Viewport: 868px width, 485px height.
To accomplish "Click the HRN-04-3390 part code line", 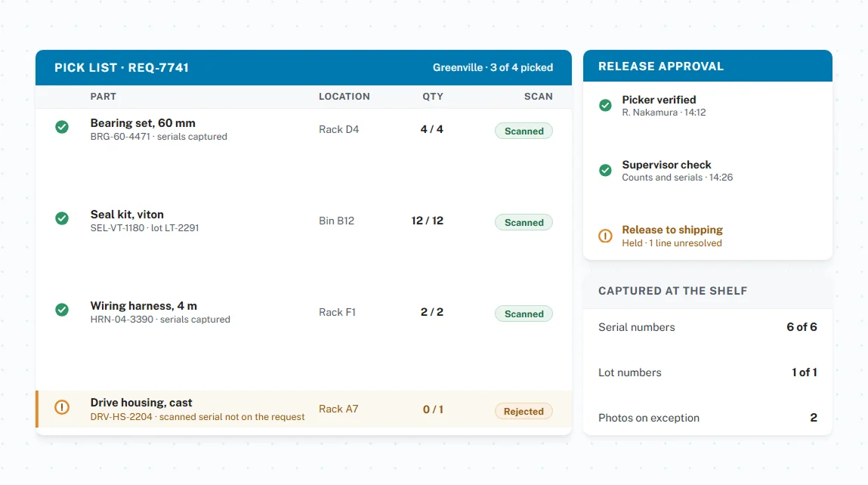I will pos(160,320).
